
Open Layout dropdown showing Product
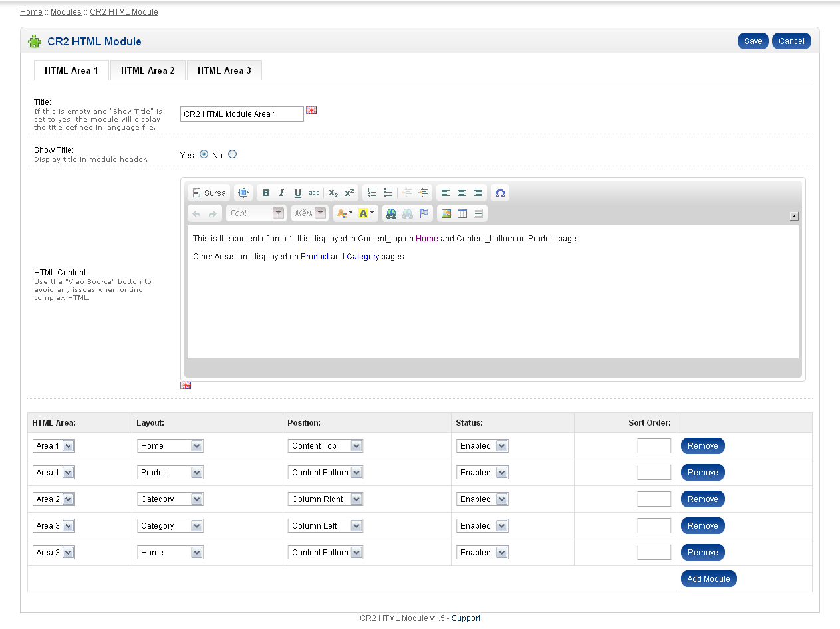coord(170,473)
